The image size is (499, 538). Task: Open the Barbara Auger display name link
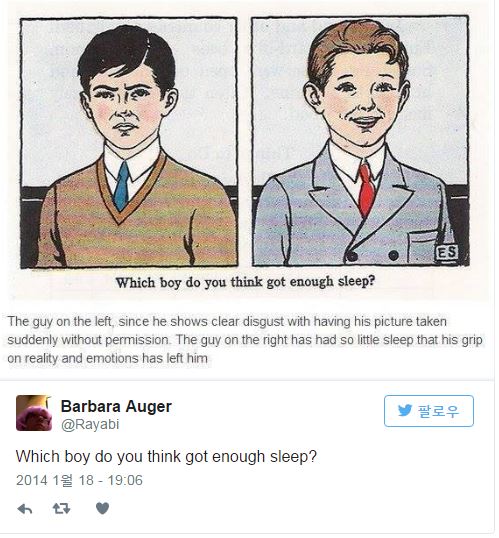coord(116,407)
